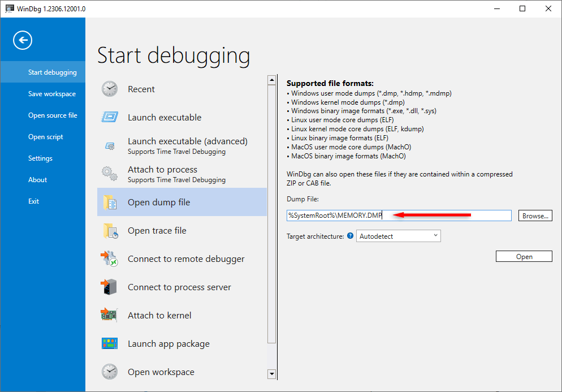Select the Connect to process server label
The image size is (562, 392).
[x=179, y=287]
